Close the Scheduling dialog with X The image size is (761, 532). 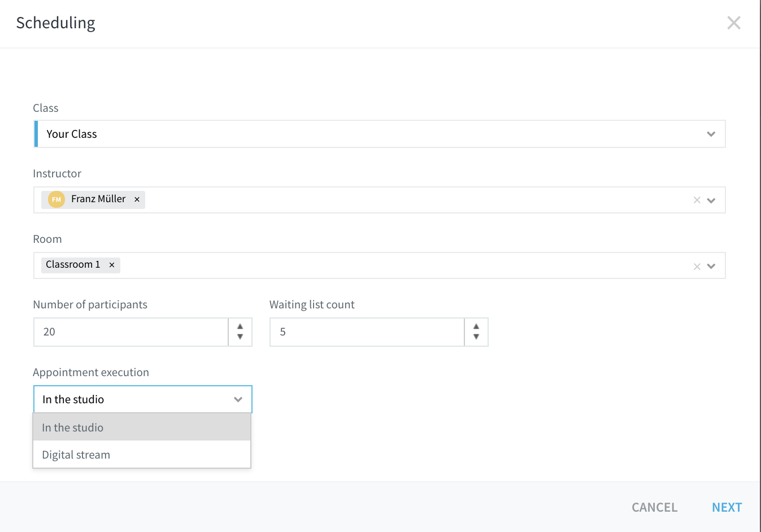click(x=733, y=23)
